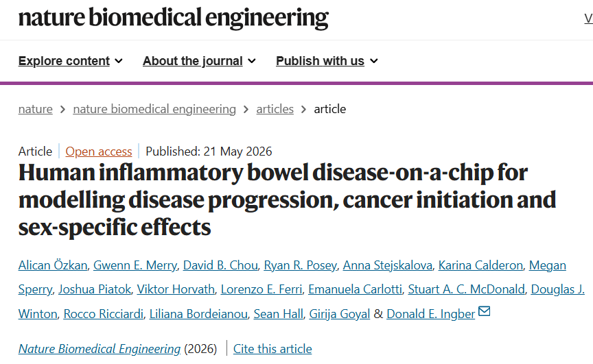Open Cite this article link

point(272,349)
